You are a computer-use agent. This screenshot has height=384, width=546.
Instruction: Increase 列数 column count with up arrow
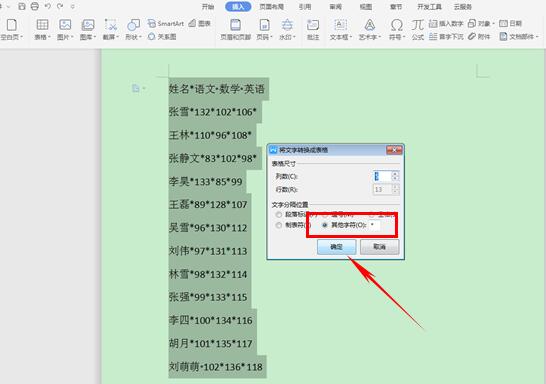pyautogui.click(x=395, y=174)
